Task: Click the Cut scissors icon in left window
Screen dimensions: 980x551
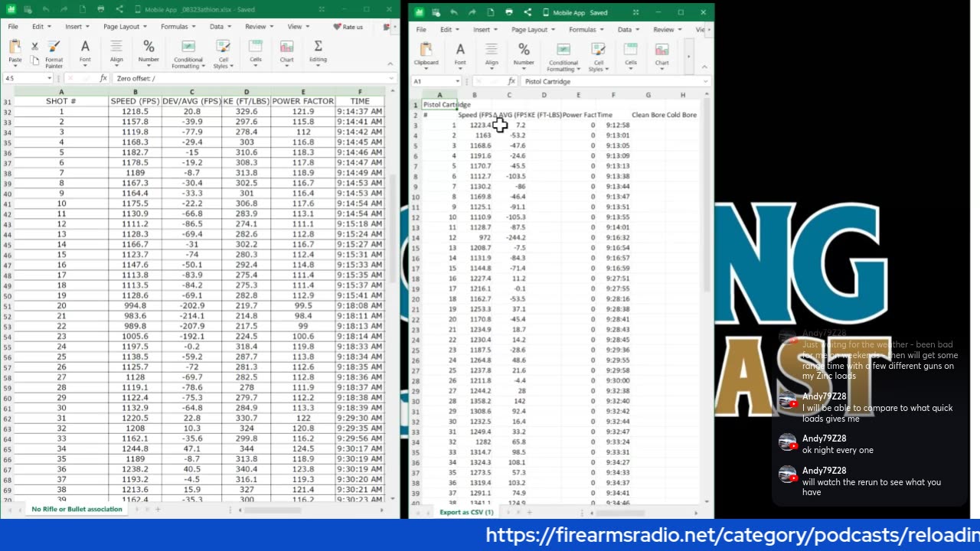Action: click(x=34, y=47)
